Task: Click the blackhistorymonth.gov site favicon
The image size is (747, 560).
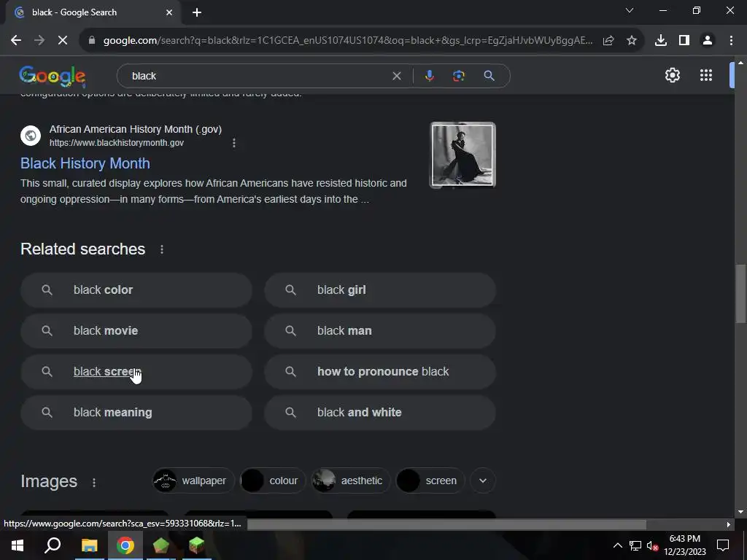Action: [x=31, y=136]
